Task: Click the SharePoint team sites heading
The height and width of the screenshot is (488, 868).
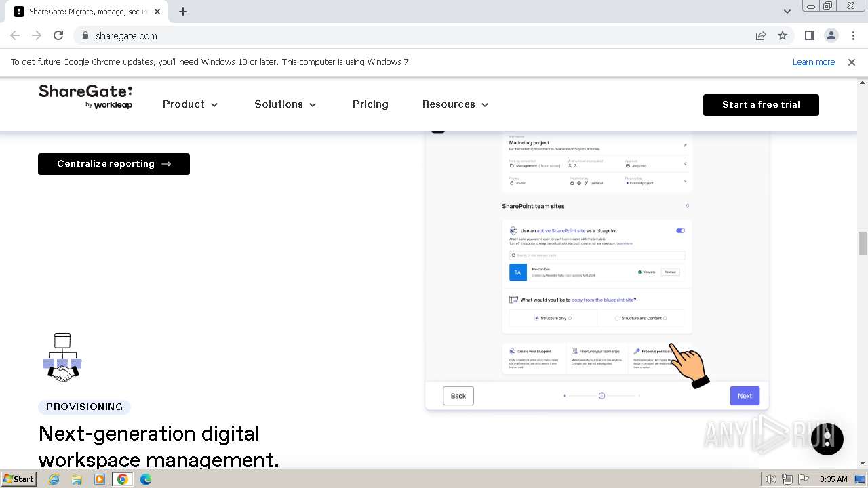Action: 533,206
